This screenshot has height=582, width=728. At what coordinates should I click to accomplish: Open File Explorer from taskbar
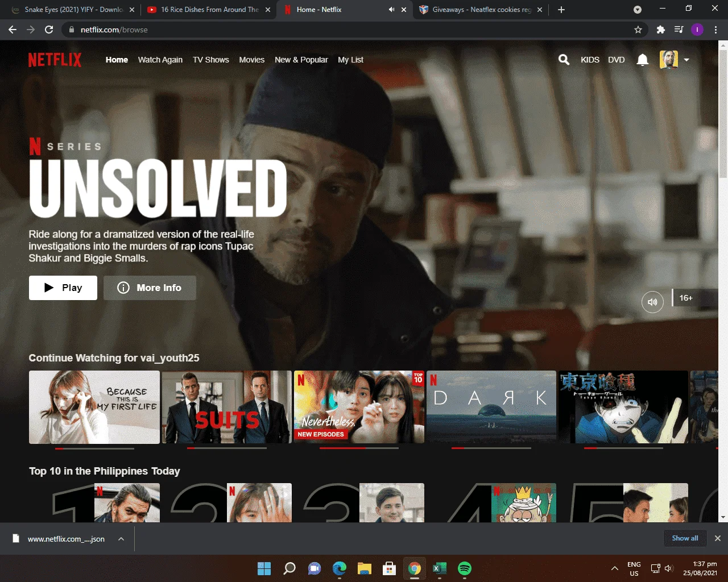(365, 568)
